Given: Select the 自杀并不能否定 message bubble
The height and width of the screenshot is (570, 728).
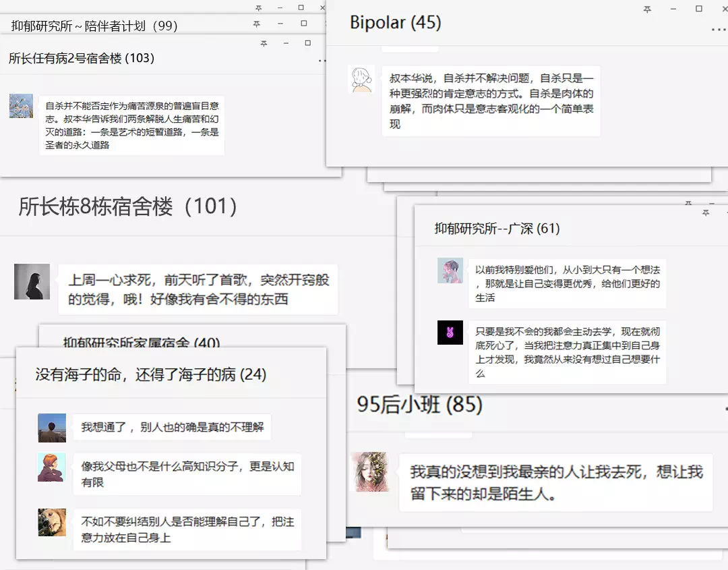Looking at the screenshot, I should (x=132, y=125).
